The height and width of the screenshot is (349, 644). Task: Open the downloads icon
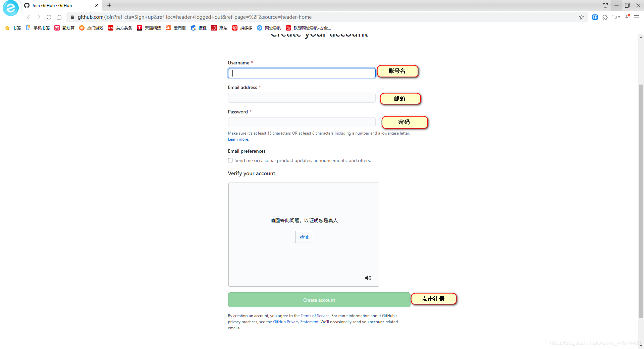[627, 17]
